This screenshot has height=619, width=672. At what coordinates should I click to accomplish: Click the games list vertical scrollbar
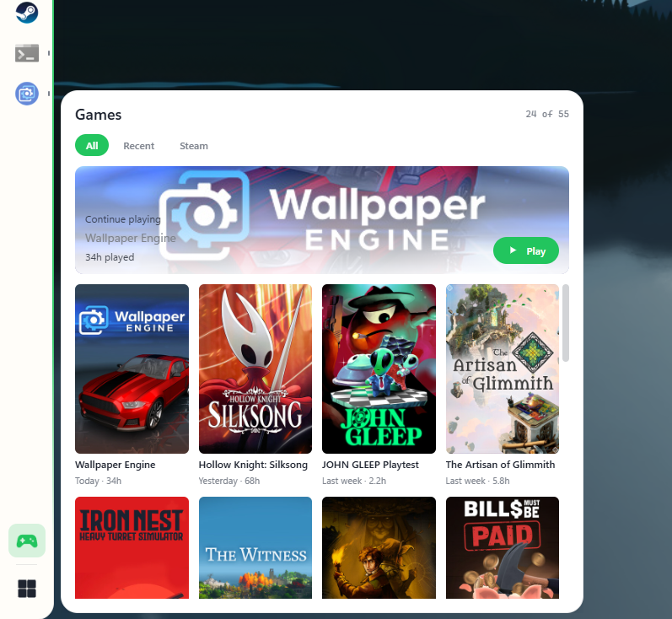click(x=566, y=323)
